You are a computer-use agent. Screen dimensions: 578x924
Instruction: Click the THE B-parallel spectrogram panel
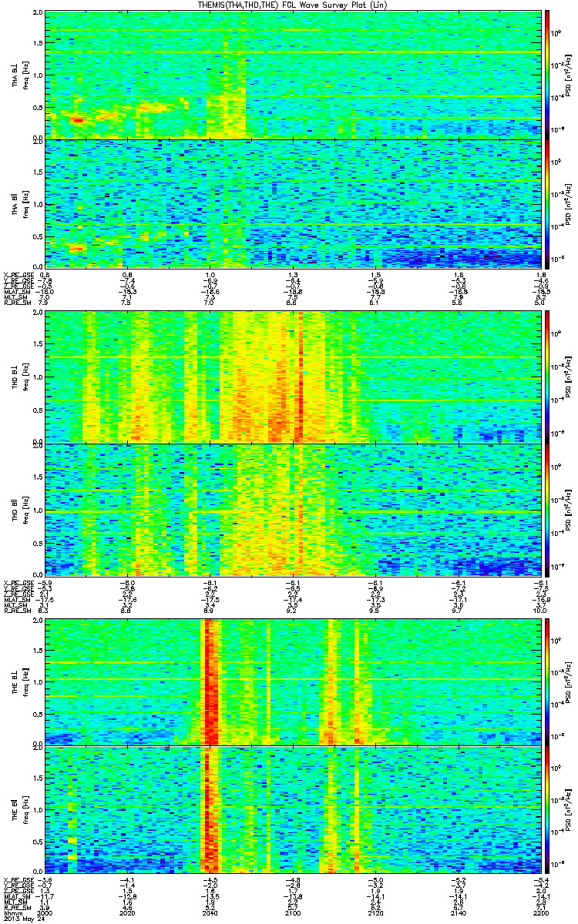pyautogui.click(x=292, y=810)
